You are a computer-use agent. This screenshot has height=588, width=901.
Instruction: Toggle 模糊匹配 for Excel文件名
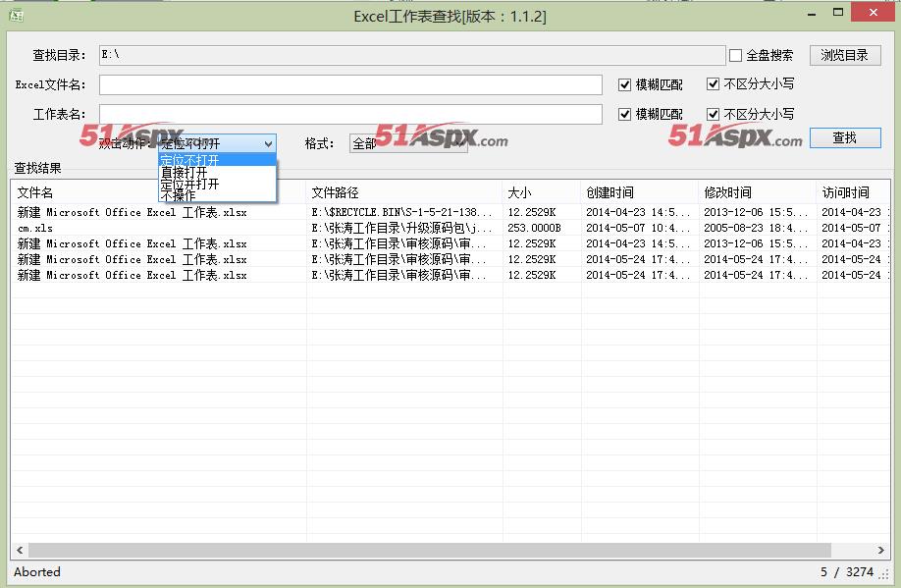click(x=624, y=85)
